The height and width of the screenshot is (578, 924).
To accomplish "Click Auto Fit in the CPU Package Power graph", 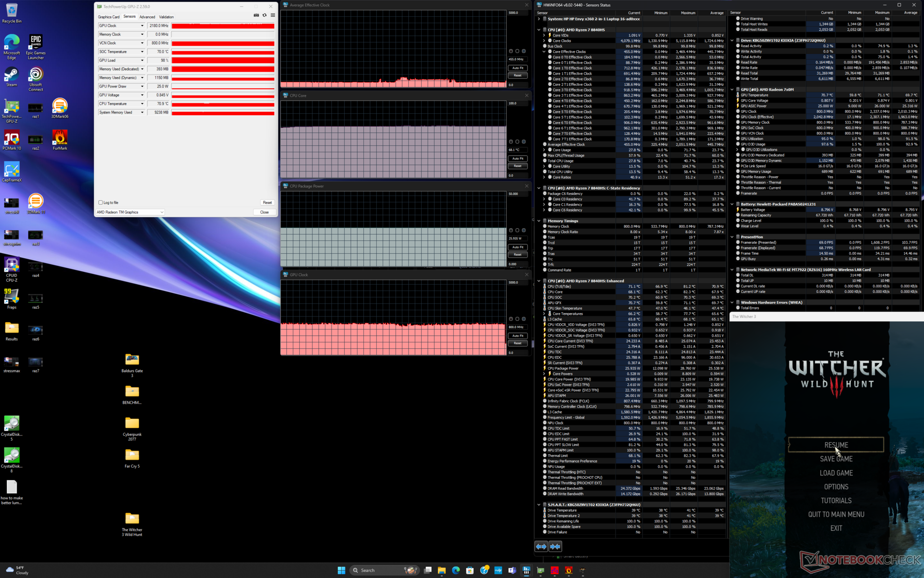I will tap(517, 247).
